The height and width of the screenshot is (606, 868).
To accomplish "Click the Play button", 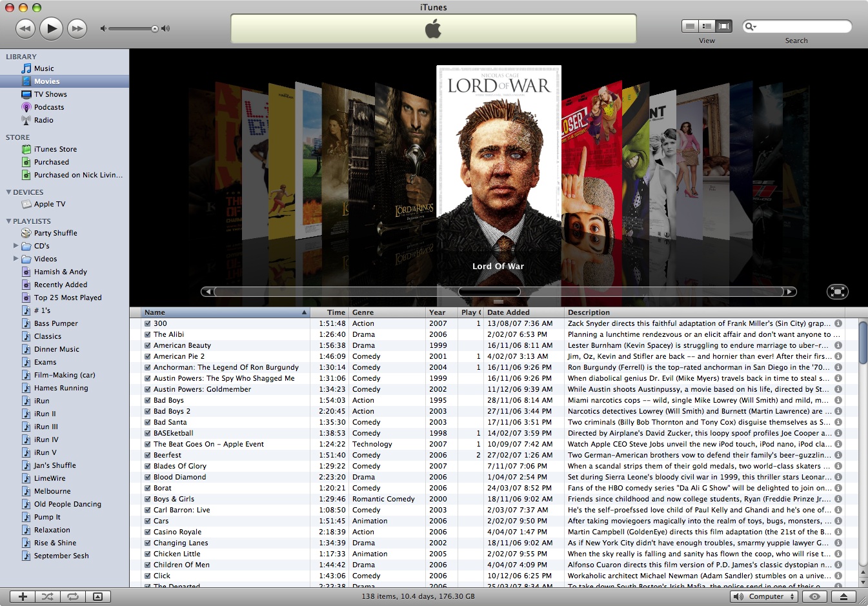I will (x=52, y=28).
